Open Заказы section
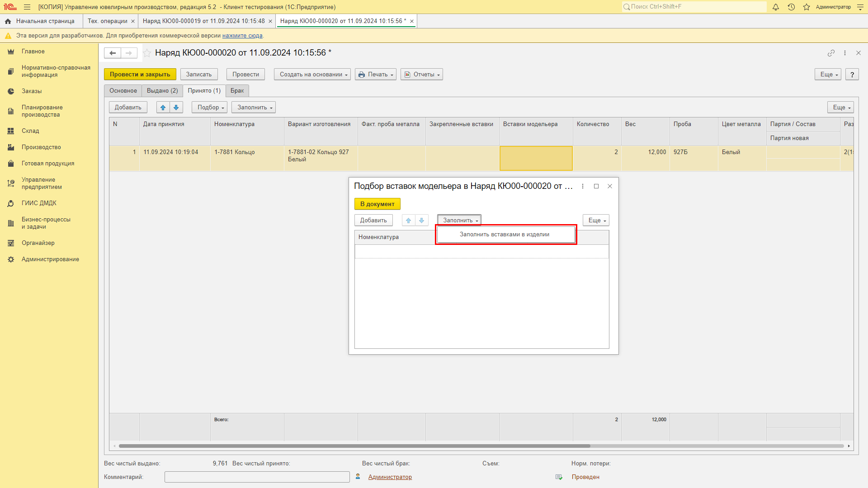The image size is (868, 488). pyautogui.click(x=32, y=91)
